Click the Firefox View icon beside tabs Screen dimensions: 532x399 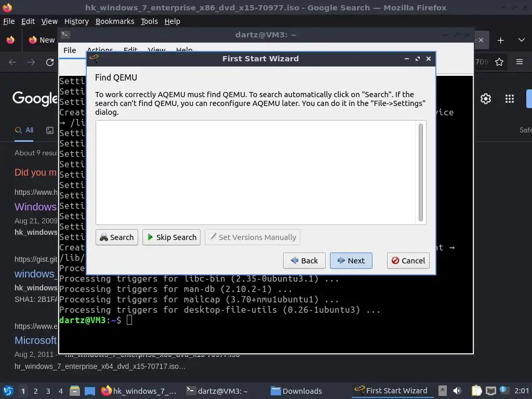coord(10,40)
